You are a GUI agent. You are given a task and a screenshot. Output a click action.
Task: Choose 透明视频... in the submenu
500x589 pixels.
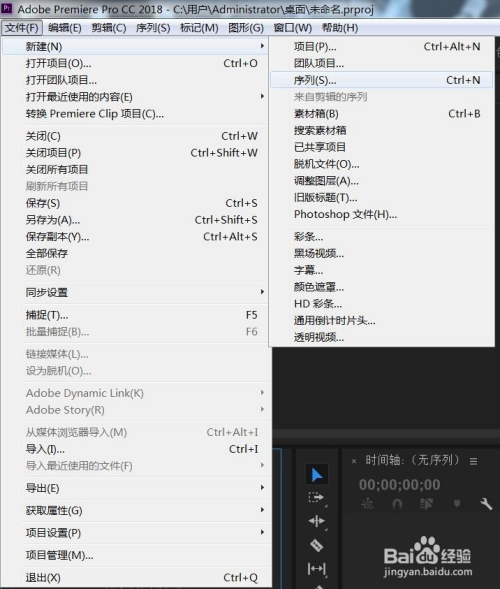(381, 337)
